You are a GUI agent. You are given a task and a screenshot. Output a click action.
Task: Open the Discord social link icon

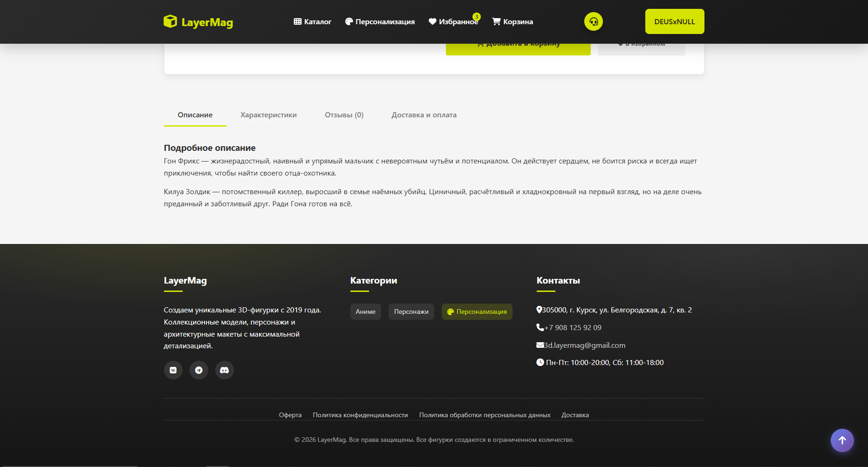225,370
